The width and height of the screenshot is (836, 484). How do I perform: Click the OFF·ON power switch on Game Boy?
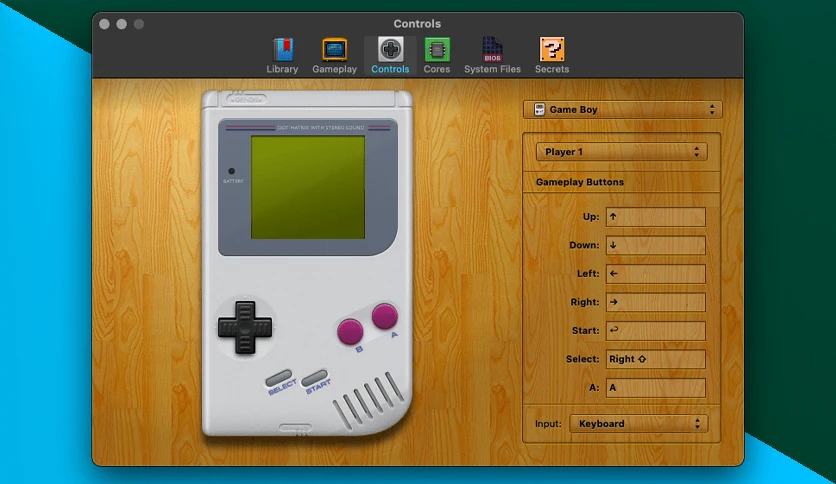(x=246, y=99)
